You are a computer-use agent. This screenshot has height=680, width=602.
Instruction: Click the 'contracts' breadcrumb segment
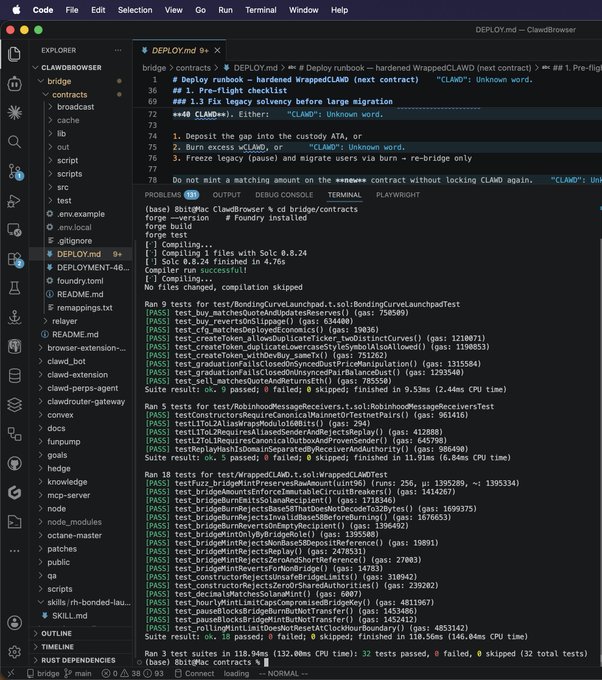pos(193,68)
